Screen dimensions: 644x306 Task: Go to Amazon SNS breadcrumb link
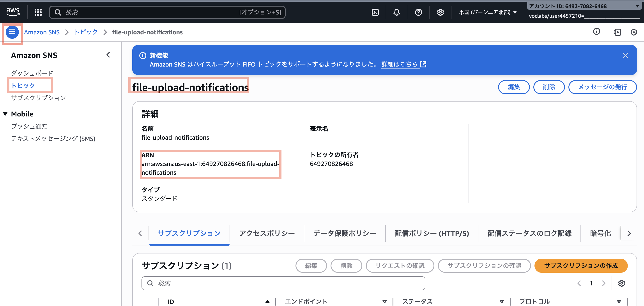[x=42, y=32]
